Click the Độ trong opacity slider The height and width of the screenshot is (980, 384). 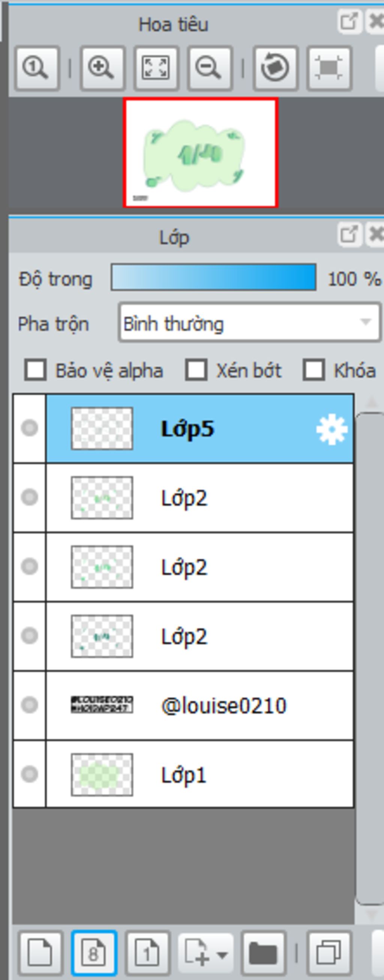(214, 277)
